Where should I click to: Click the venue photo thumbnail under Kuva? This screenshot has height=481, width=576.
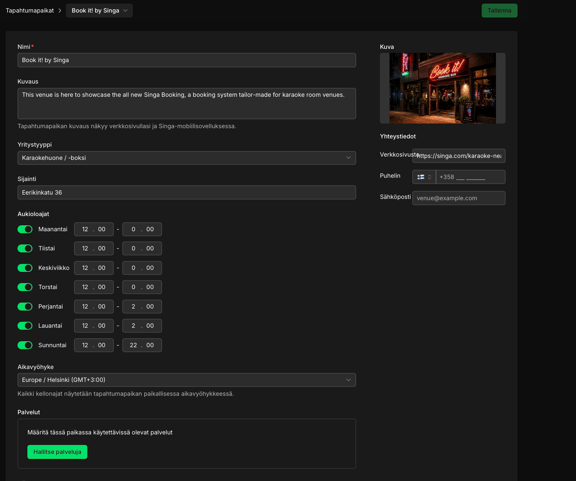point(443,88)
